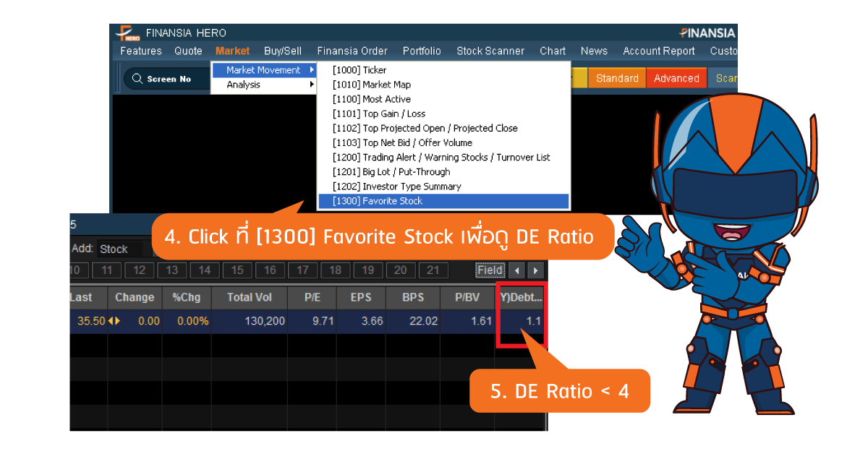This screenshot has height=462, width=868.
Task: Click the Finansia Hero logo icon
Action: (x=127, y=33)
